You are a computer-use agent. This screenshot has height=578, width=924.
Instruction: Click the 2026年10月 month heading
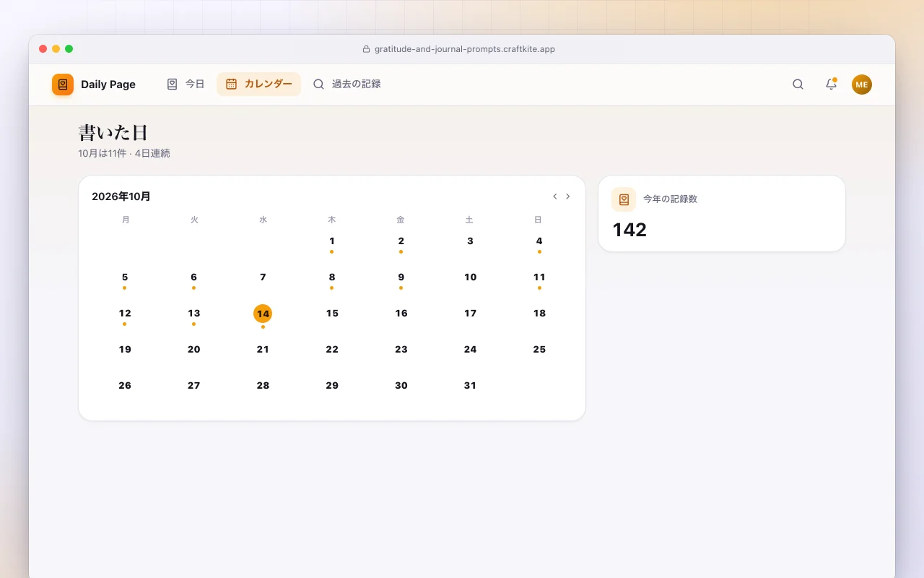pyautogui.click(x=121, y=197)
